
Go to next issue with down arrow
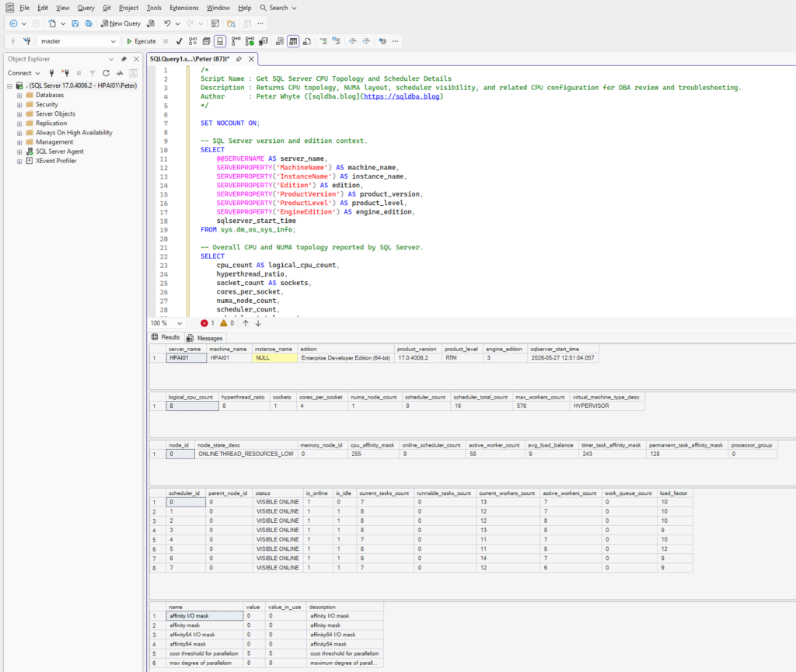[x=258, y=323]
